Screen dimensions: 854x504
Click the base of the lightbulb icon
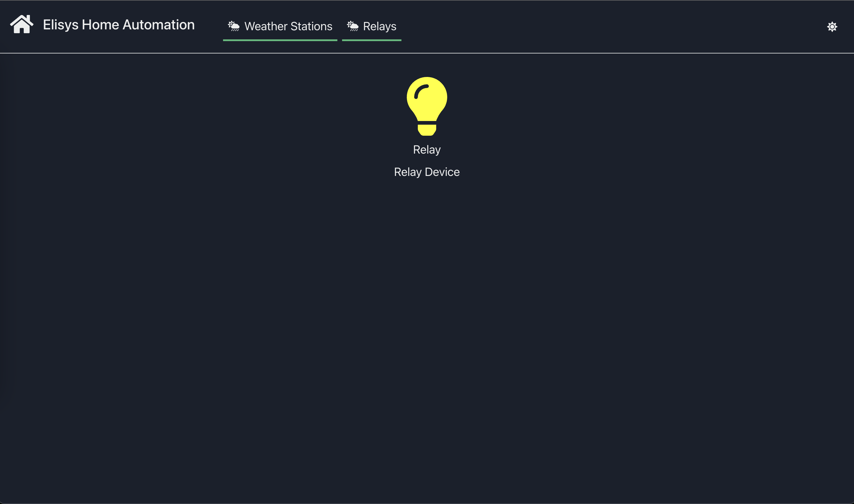click(427, 130)
